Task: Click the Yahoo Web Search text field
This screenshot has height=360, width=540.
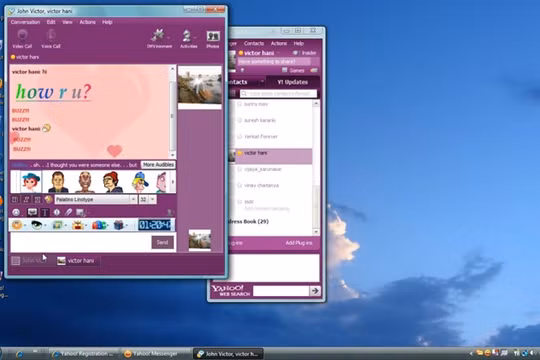Action: 281,291
